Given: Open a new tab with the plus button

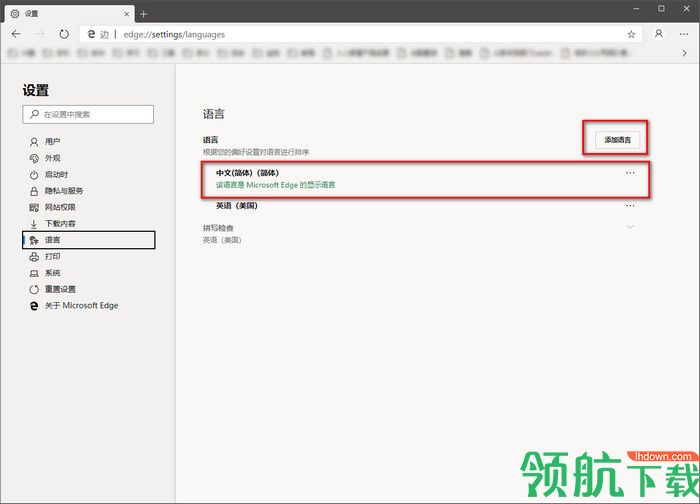Looking at the screenshot, I should click(x=143, y=14).
